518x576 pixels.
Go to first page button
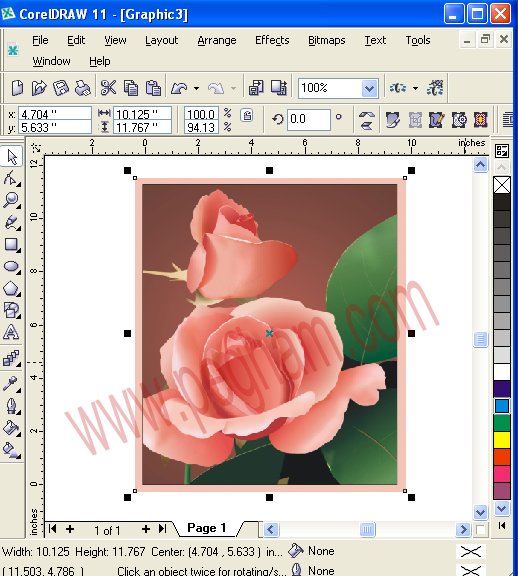coord(53,529)
